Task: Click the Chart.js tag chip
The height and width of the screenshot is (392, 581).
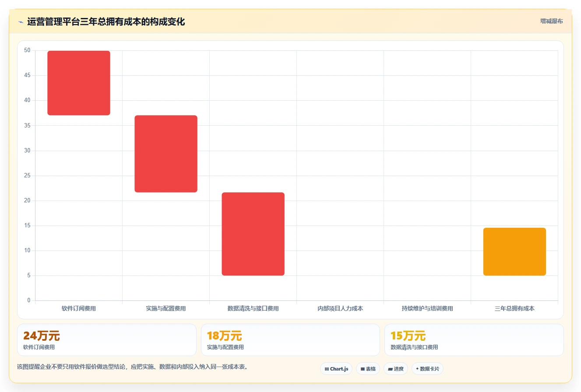Action: pos(336,369)
